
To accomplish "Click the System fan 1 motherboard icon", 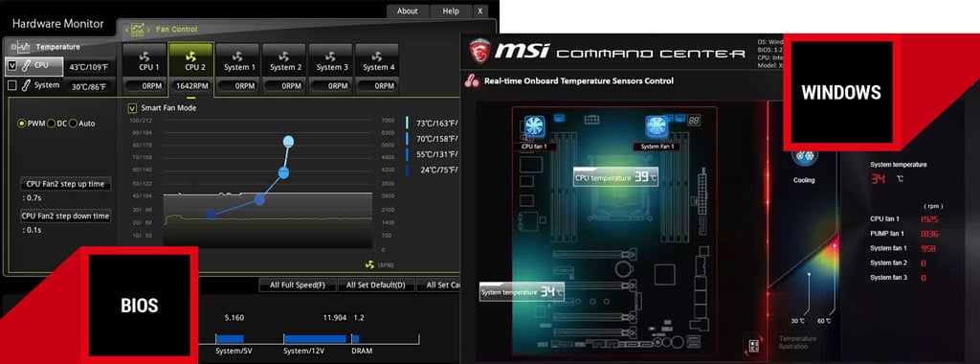I will [x=656, y=127].
